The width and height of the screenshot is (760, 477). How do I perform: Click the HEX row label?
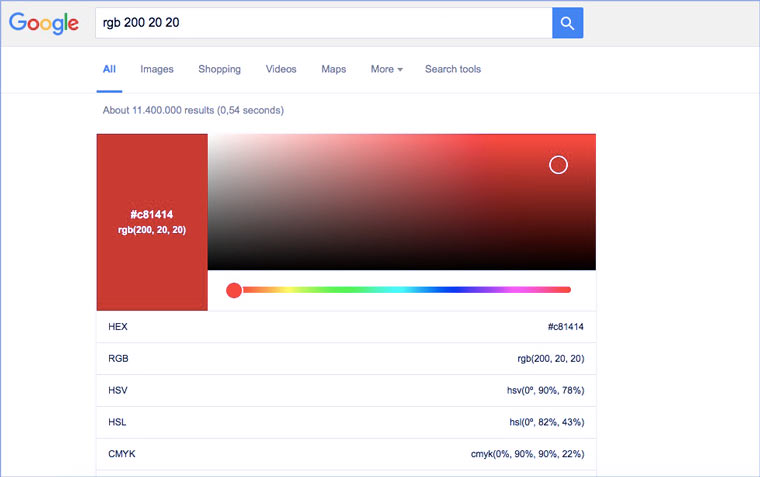click(x=118, y=327)
